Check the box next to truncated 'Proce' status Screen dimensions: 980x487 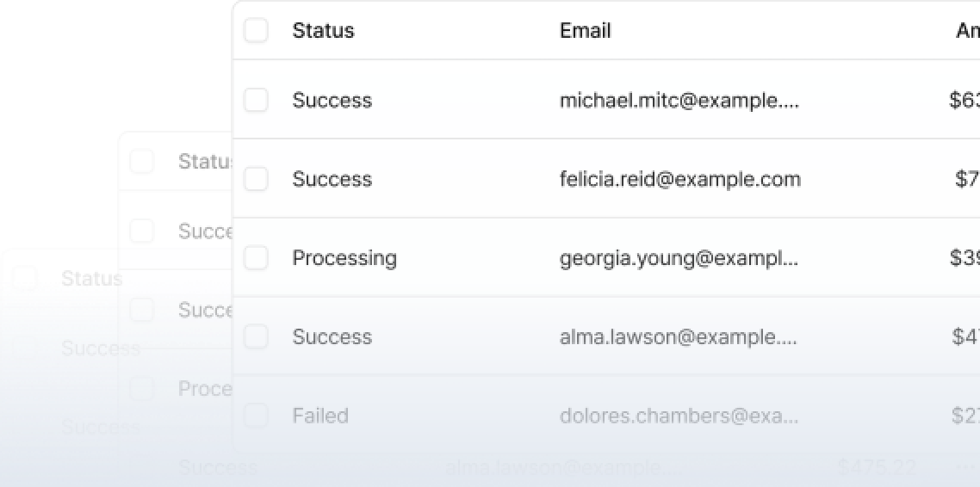pyautogui.click(x=141, y=389)
